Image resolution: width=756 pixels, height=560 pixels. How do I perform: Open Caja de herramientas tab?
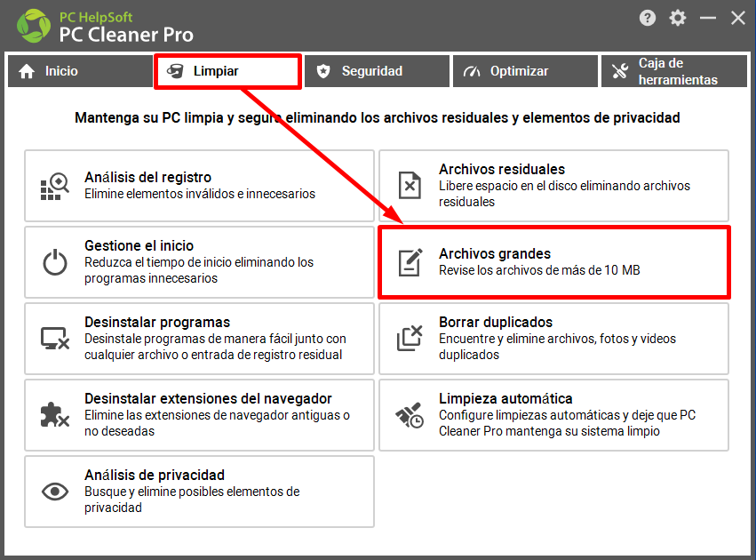(674, 71)
